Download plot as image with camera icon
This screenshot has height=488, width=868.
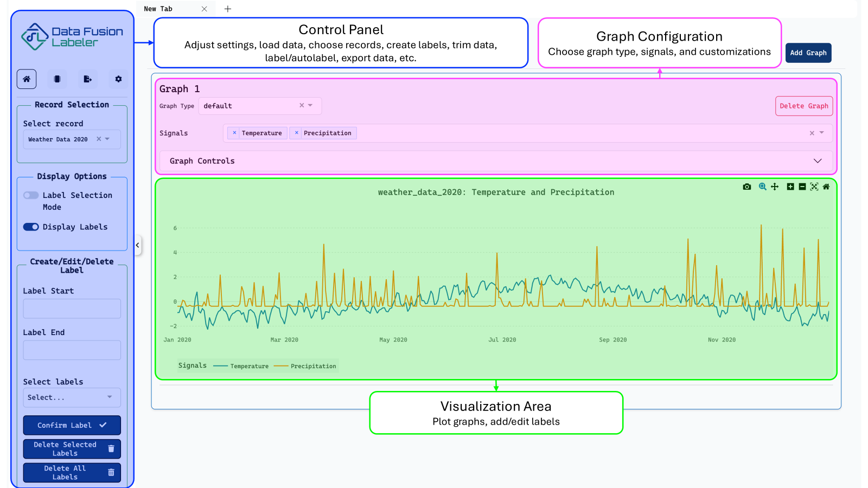click(747, 187)
